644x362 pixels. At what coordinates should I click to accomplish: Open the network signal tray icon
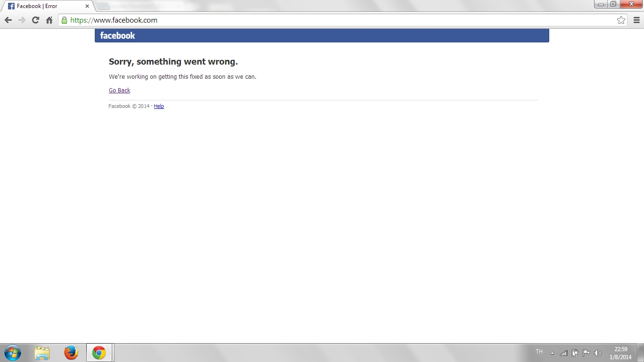coord(563,353)
